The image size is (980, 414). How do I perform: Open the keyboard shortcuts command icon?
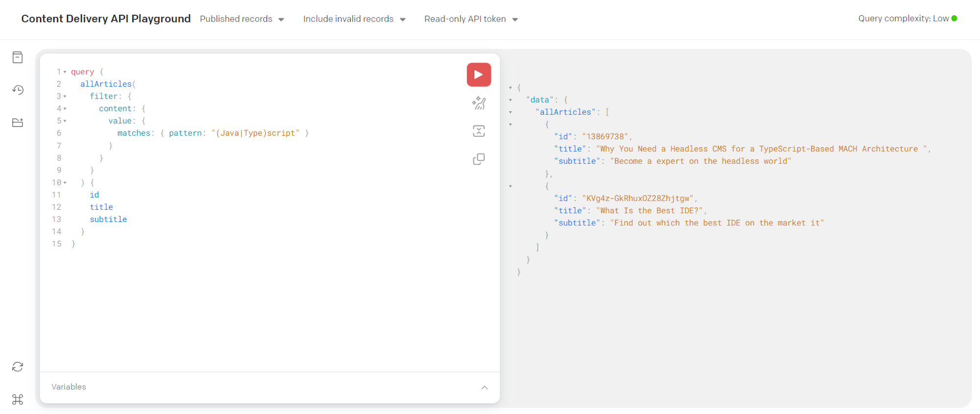coord(18,399)
